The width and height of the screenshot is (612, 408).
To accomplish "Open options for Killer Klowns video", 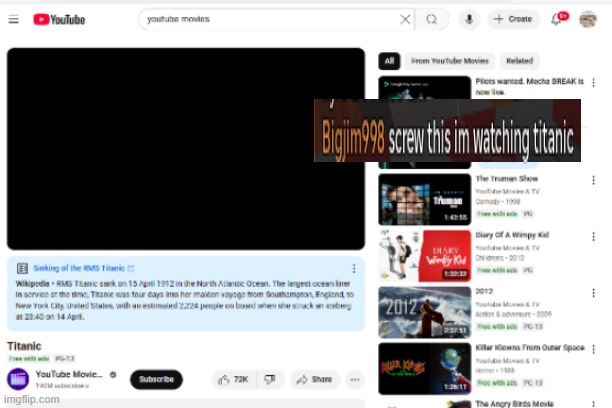I will pos(593,349).
